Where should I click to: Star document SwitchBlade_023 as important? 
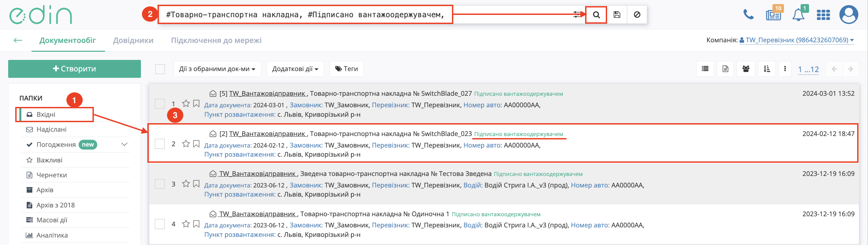pos(186,144)
